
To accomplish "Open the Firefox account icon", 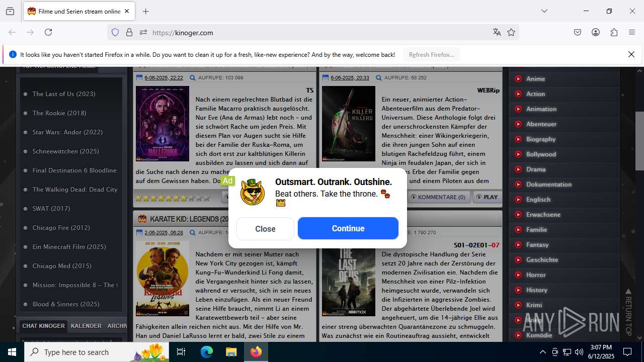I will (596, 32).
